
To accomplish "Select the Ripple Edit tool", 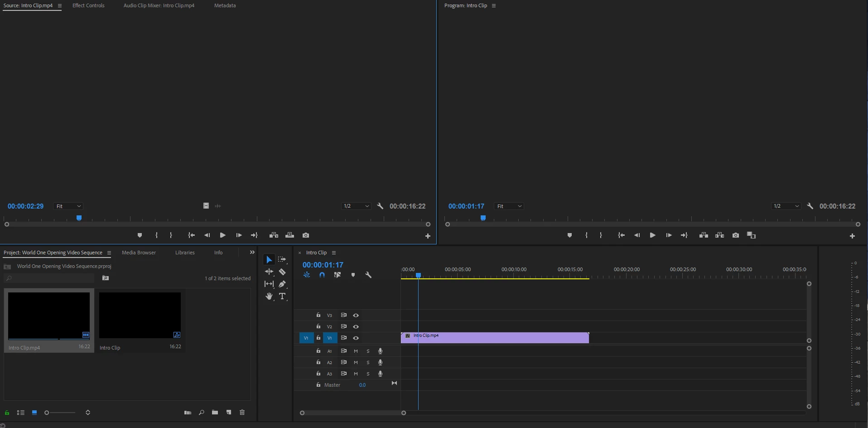I will 269,272.
